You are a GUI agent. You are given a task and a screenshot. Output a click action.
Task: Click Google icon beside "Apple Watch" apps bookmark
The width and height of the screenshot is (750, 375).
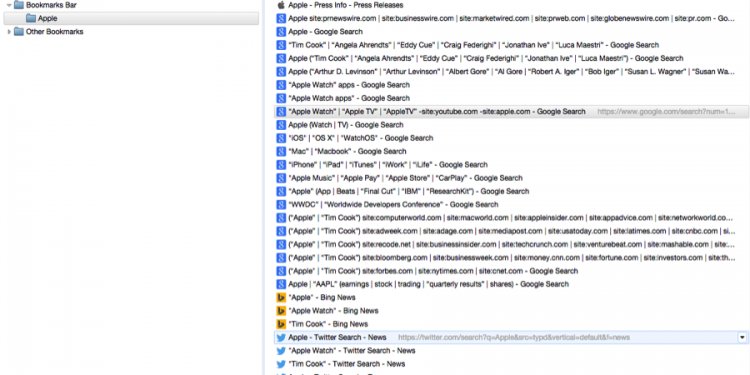(x=281, y=85)
